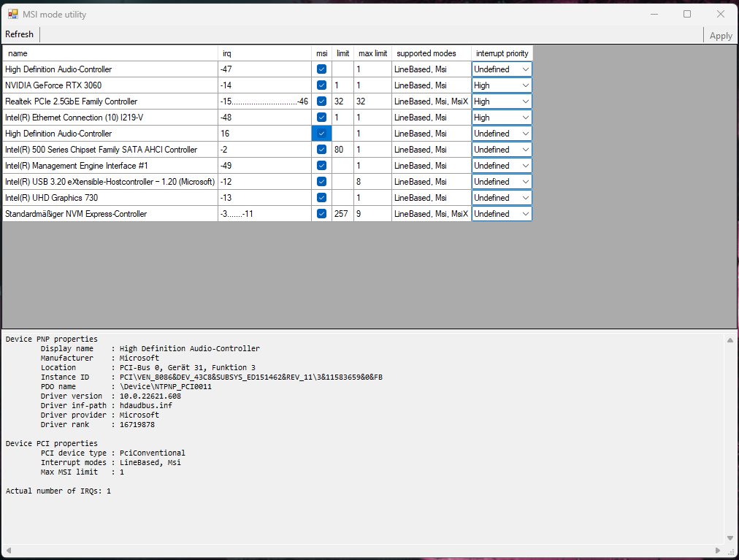Minimize the MSI mode utility window
This screenshot has height=560, width=739.
tap(654, 14)
